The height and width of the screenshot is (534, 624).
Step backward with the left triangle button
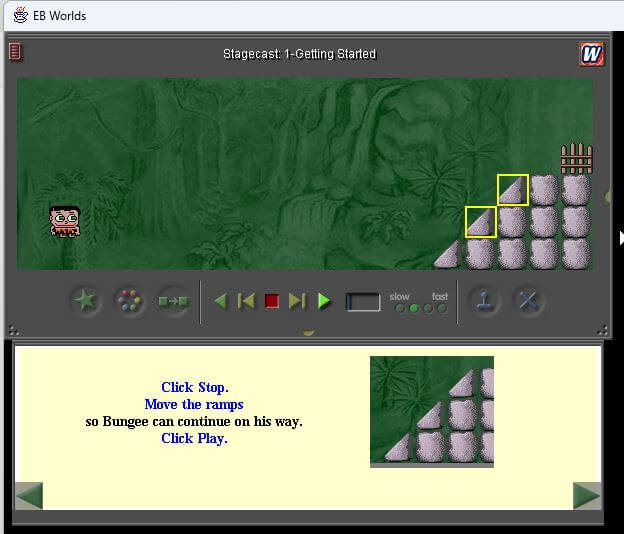click(x=221, y=301)
